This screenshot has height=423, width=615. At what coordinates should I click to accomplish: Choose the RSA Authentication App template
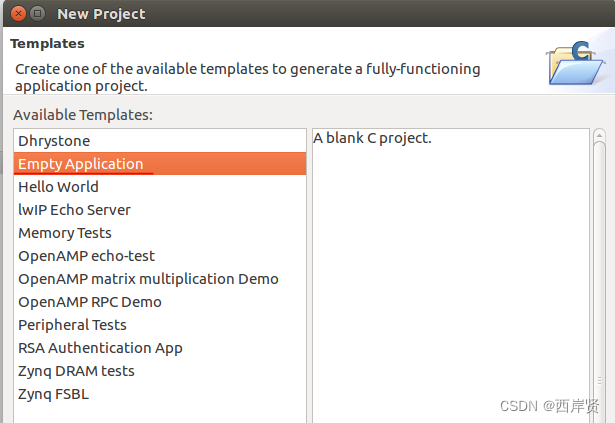click(x=100, y=348)
